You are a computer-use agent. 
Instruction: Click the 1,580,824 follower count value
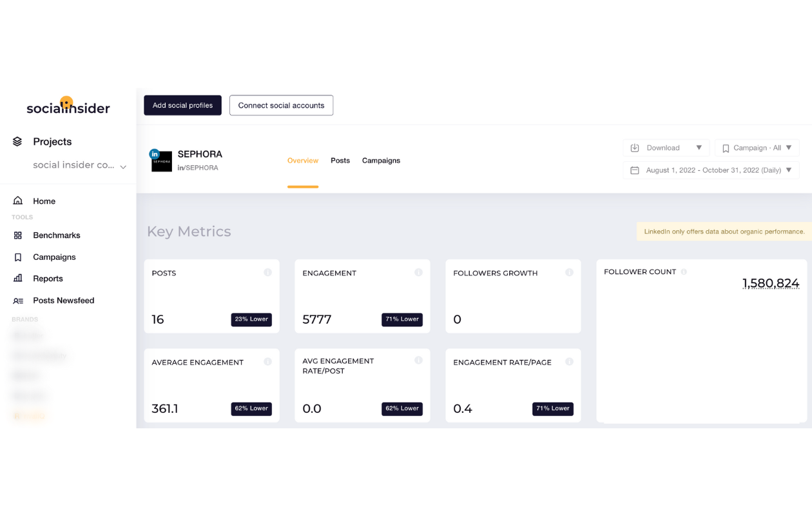(x=771, y=283)
